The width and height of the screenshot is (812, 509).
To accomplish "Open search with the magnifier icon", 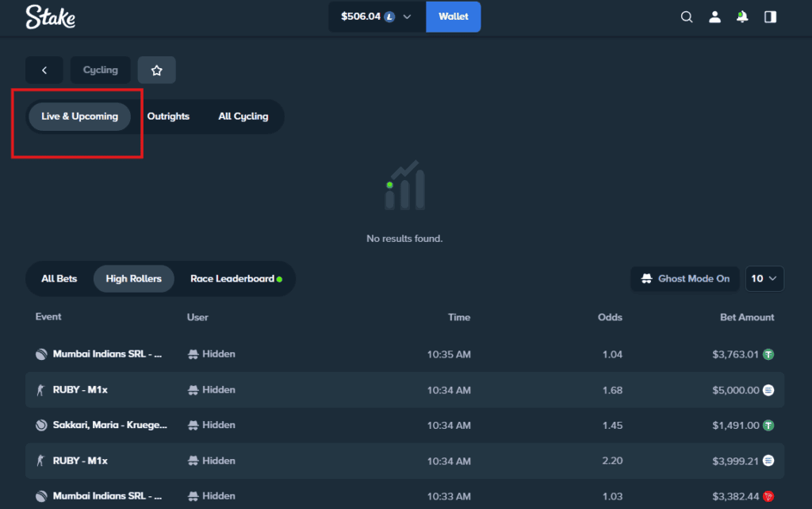I will tap(687, 16).
